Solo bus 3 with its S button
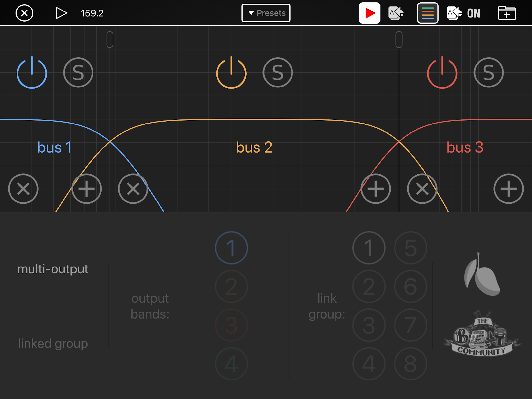The width and height of the screenshot is (532, 399). [488, 72]
